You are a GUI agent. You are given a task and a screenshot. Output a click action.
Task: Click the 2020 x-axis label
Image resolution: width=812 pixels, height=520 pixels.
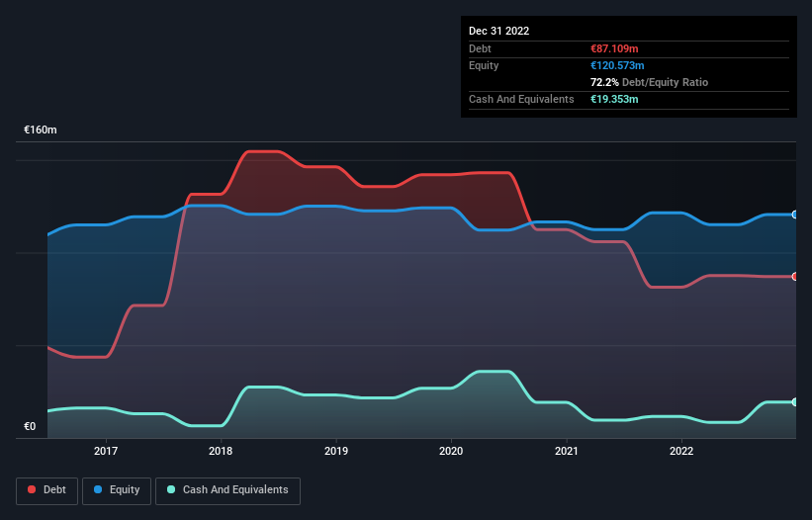[x=451, y=451]
